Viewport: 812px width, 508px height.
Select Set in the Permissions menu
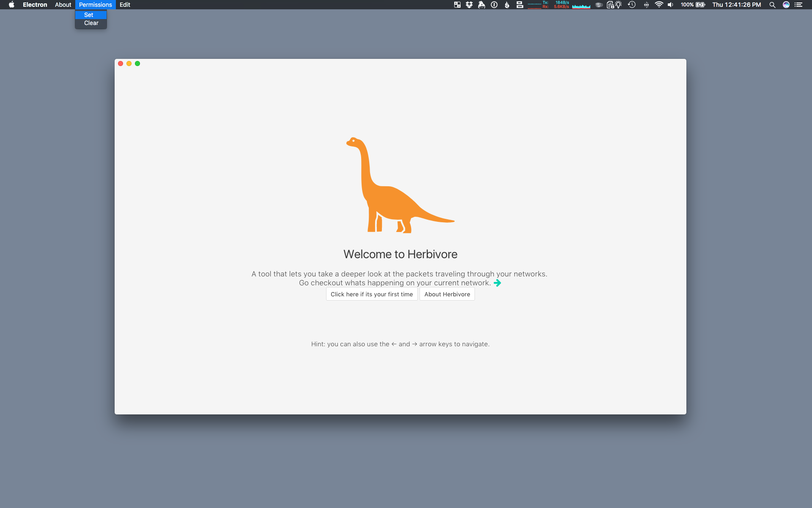(89, 15)
